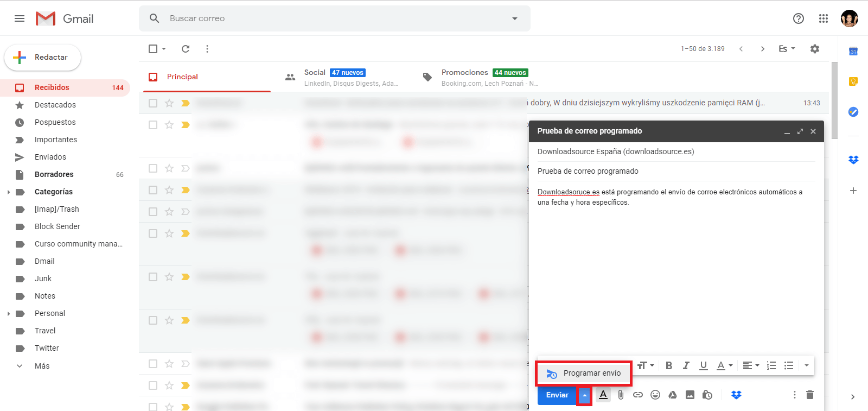Apply underline formatting in compose
868x411 pixels.
click(704, 365)
